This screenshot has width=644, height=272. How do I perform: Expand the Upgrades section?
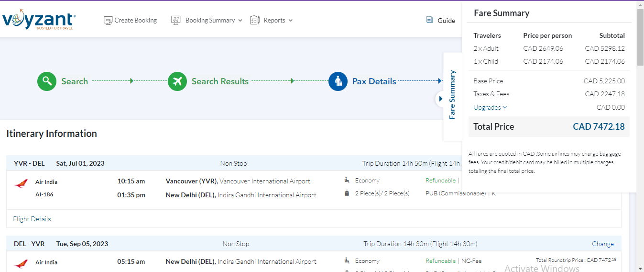[490, 108]
